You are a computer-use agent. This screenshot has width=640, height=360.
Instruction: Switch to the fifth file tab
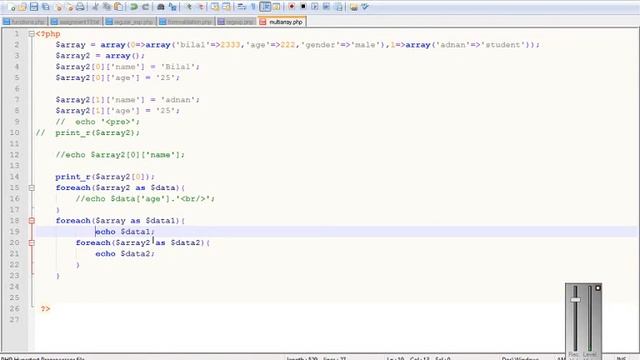pyautogui.click(x=236, y=22)
